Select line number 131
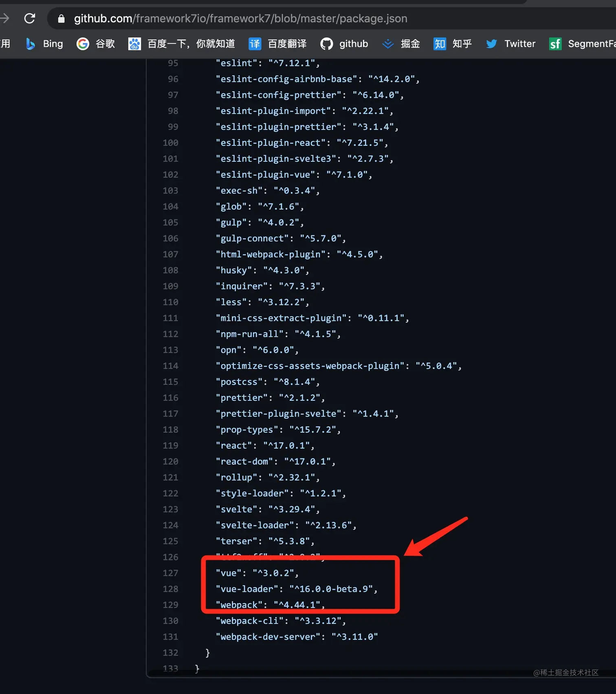Image resolution: width=616 pixels, height=694 pixels. pos(170,637)
